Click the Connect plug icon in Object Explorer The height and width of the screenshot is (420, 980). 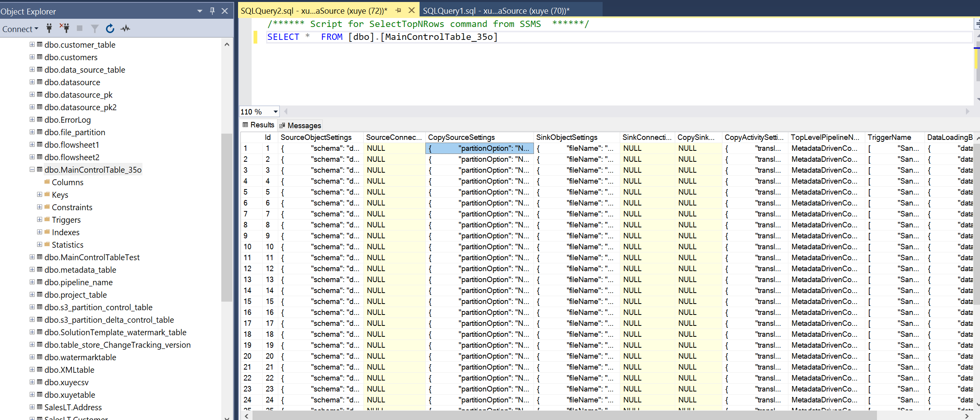point(49,28)
